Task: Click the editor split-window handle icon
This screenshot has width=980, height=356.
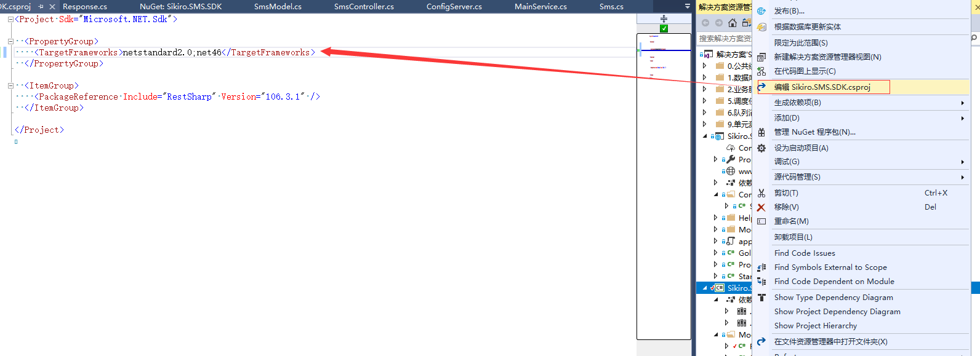Action: (x=664, y=19)
